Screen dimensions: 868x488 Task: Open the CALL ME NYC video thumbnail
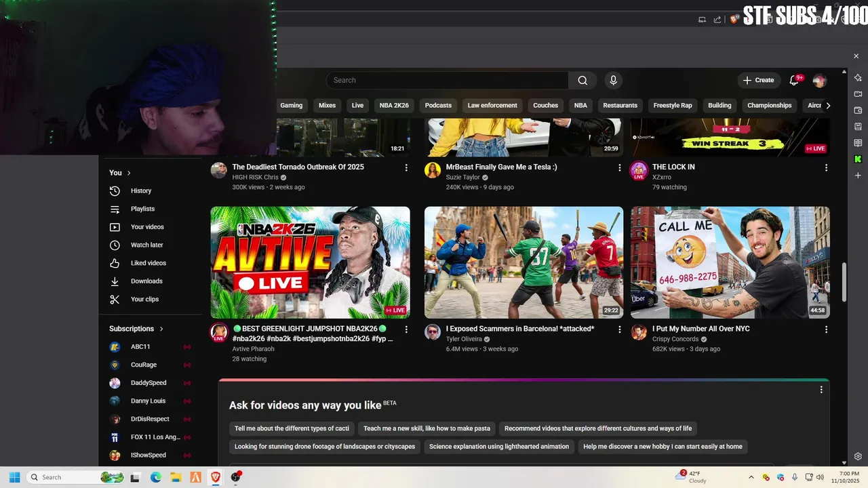coord(730,262)
